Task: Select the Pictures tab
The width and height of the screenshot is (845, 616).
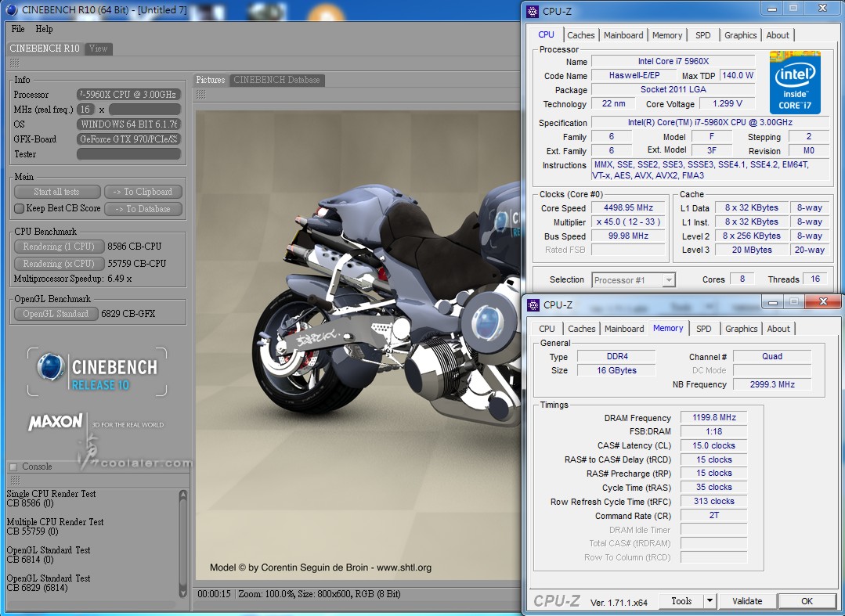Action: [210, 80]
